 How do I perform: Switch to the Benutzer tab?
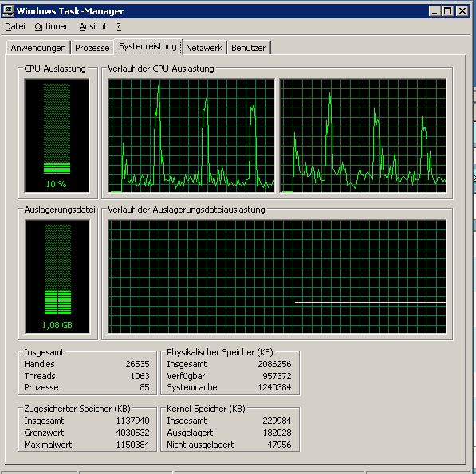pos(248,48)
